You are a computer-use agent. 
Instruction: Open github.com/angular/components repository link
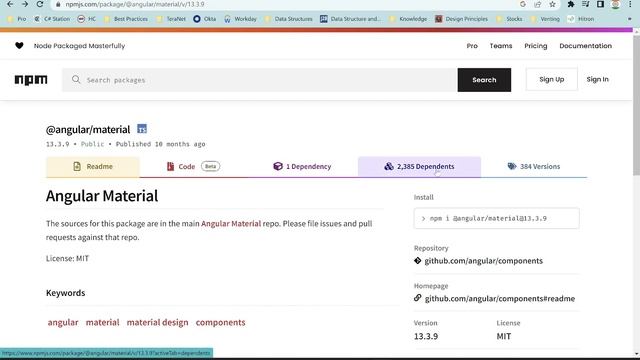click(483, 261)
